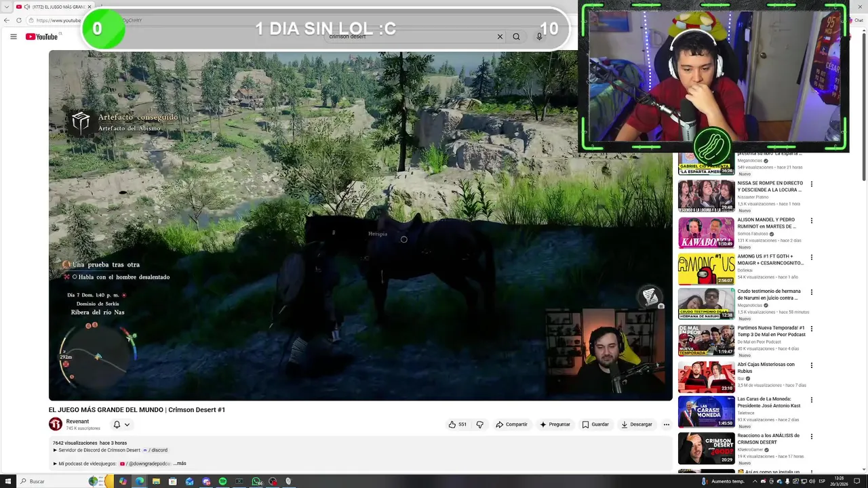Screen dimensions: 868x488
Task: Open the Windows Start button
Action: coord(7,481)
